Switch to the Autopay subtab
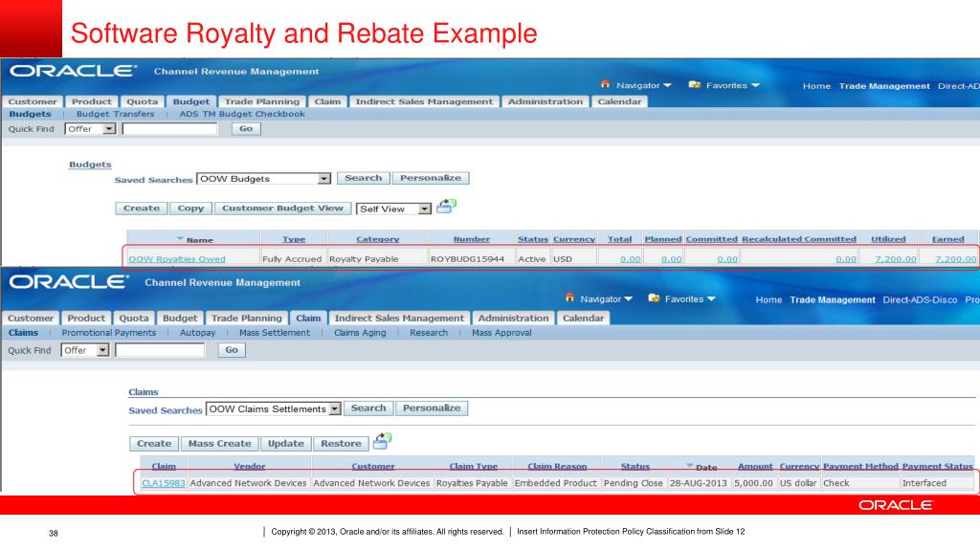The image size is (980, 551). click(x=197, y=333)
